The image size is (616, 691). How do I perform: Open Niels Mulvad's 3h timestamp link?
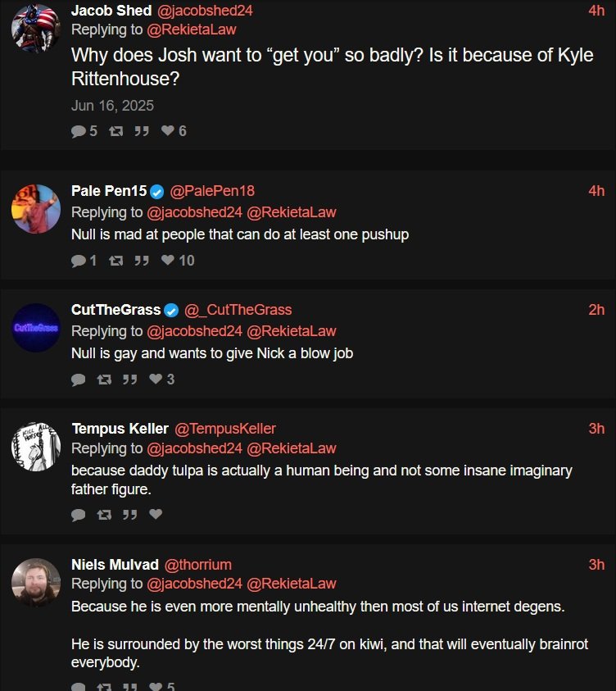coord(596,565)
